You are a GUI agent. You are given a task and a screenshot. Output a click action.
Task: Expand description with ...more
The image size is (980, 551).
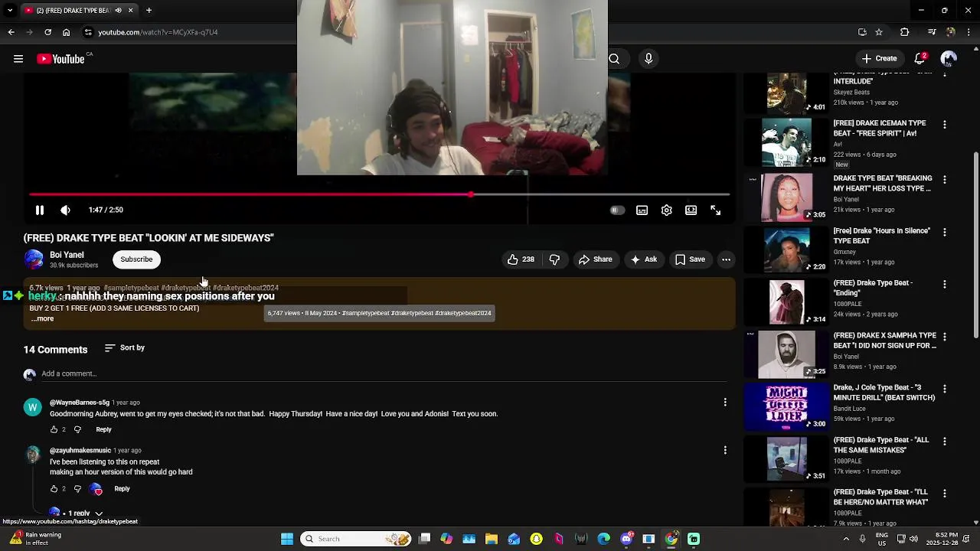click(x=42, y=318)
